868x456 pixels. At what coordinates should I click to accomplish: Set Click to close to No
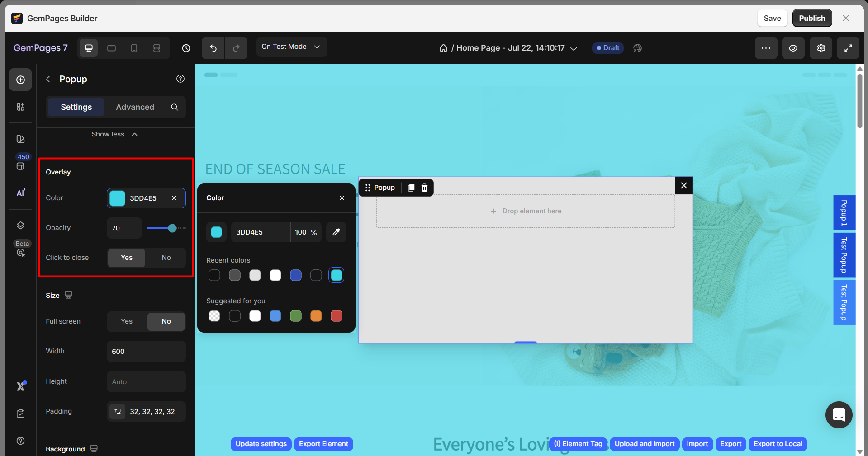pos(166,258)
